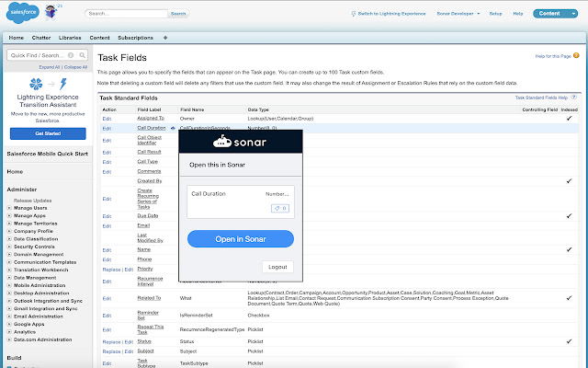Screen dimensions: 588x368
Task: Click the Translation Workbench sidebar item
Action: 40,270
